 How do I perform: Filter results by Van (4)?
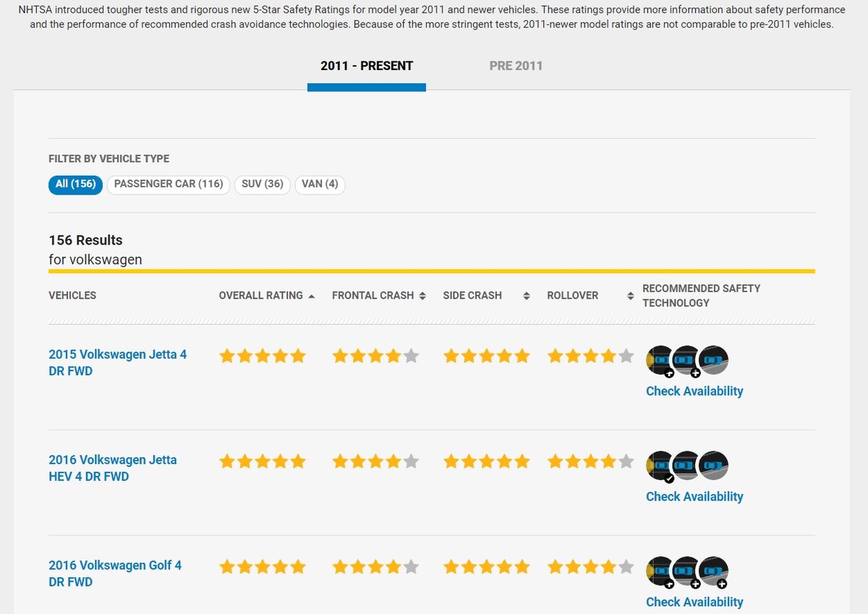[320, 184]
